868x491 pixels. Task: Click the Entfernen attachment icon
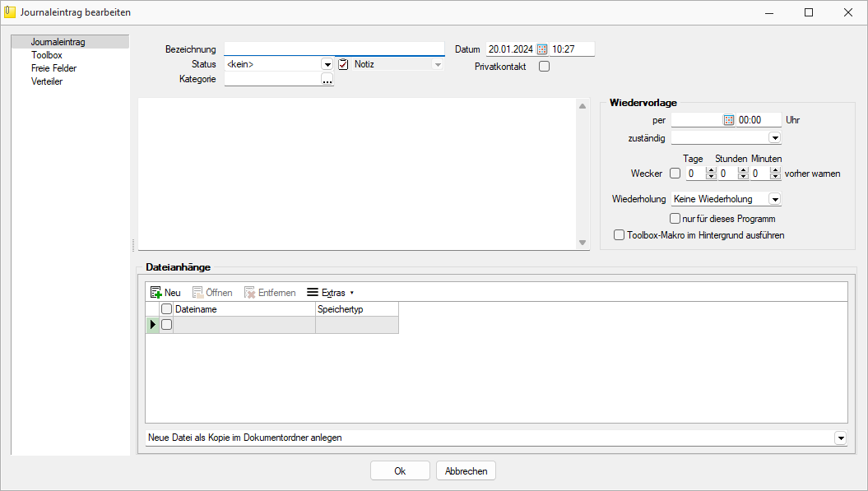249,292
